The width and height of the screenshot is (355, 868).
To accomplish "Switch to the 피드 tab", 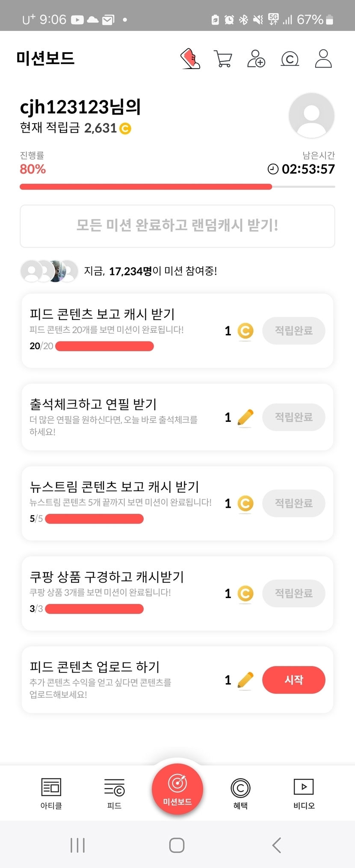I will pos(114,793).
